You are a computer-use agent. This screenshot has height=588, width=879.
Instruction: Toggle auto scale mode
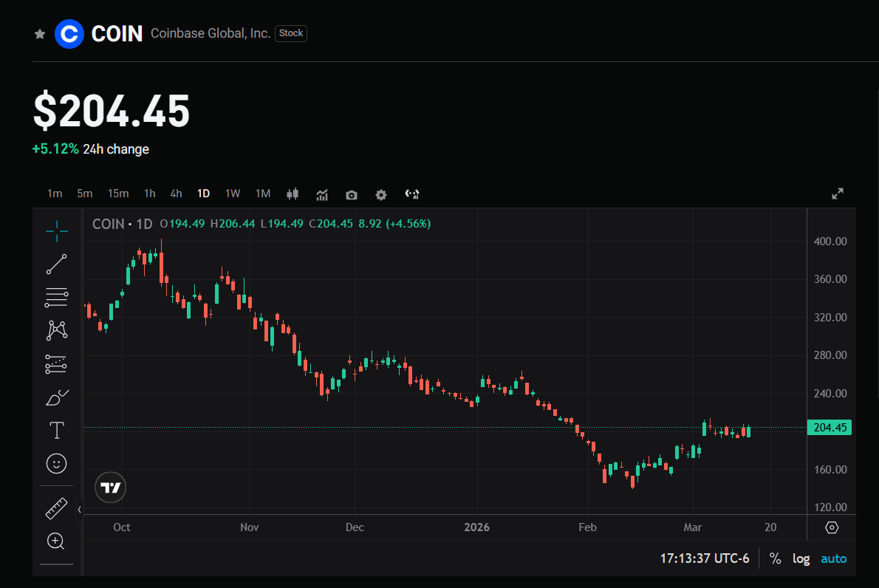(x=834, y=558)
